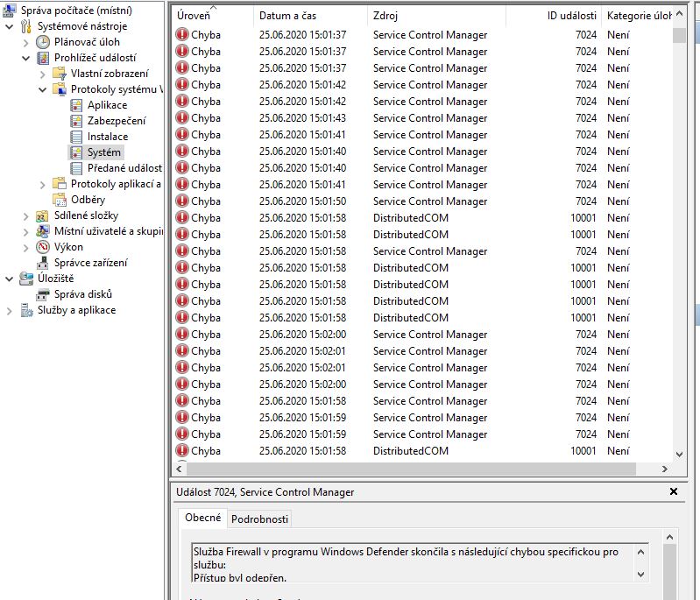Click Místní uživatelé a skupiny icon
This screenshot has width=700, height=600.
point(43,231)
